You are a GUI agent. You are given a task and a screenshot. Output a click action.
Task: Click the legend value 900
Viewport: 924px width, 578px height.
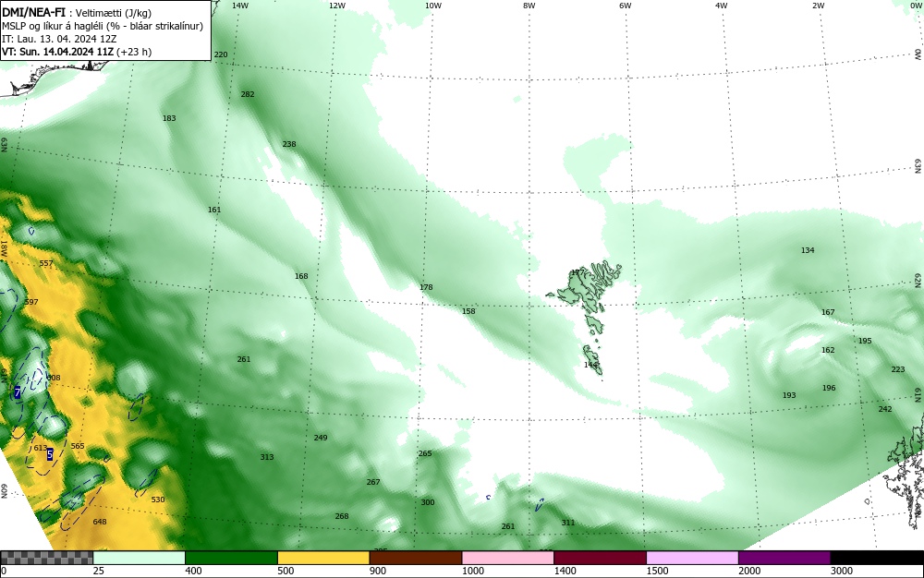pyautogui.click(x=378, y=571)
